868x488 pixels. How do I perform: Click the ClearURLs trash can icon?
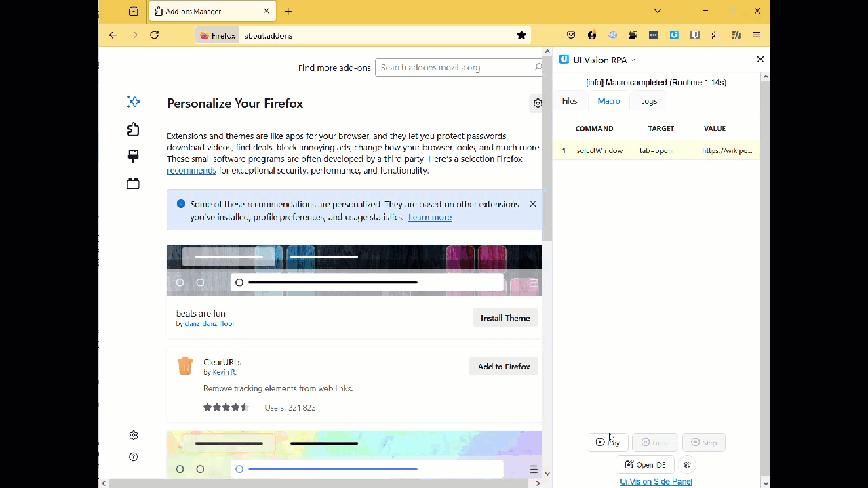point(185,366)
